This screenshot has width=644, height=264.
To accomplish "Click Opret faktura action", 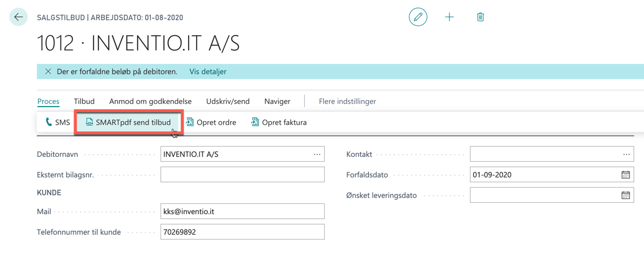I will click(279, 122).
